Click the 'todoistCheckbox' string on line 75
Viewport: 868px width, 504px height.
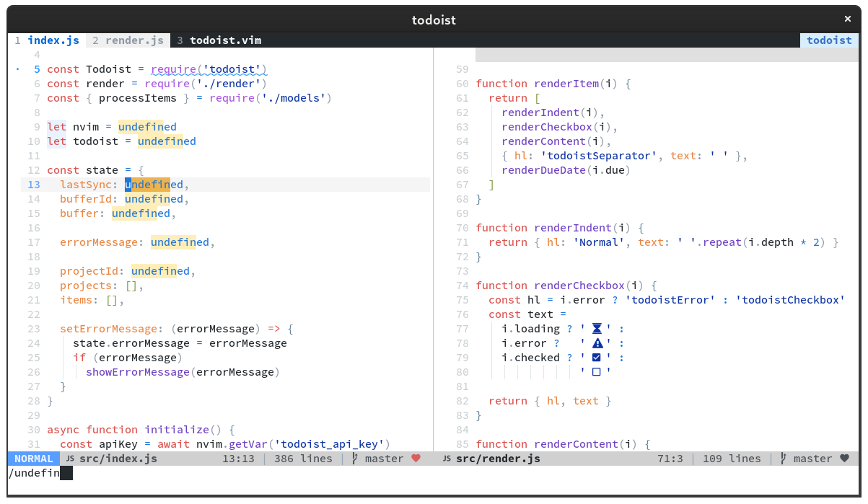coord(790,300)
